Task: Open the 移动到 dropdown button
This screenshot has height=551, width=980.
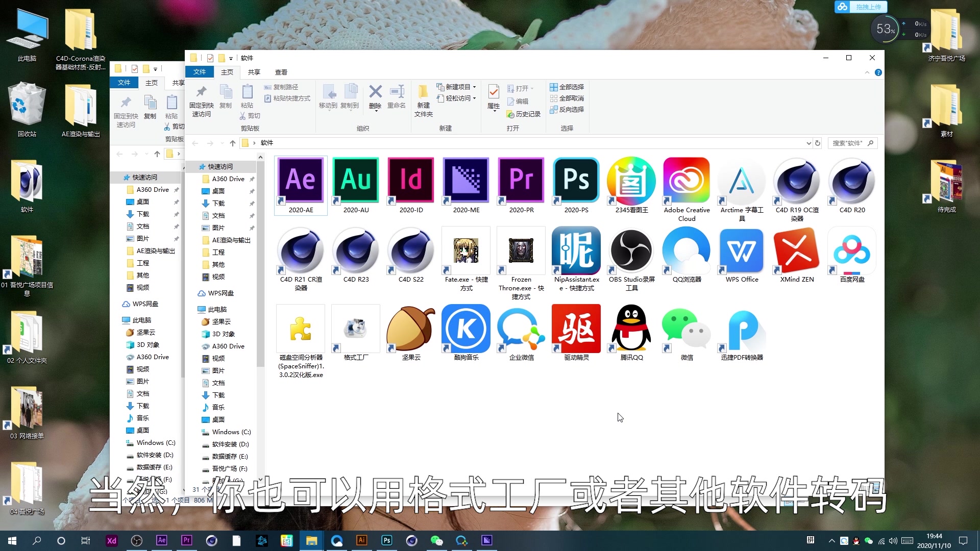Action: 328,97
